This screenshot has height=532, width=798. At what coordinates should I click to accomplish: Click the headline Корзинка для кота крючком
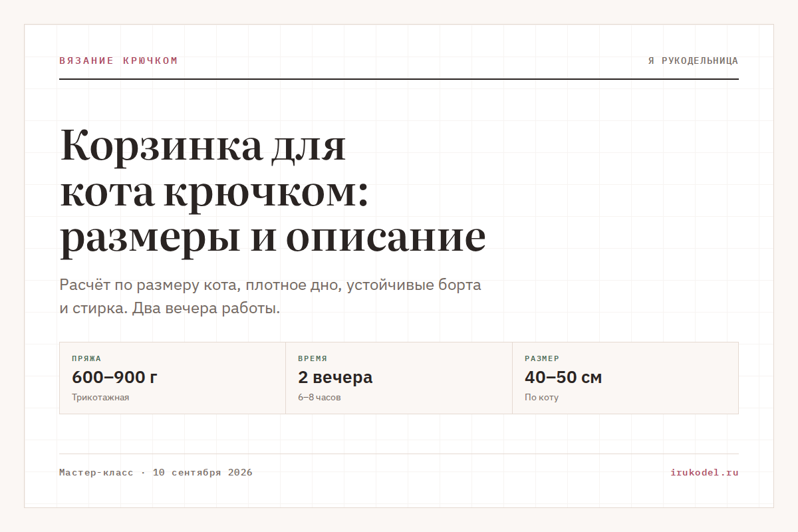[x=273, y=192]
